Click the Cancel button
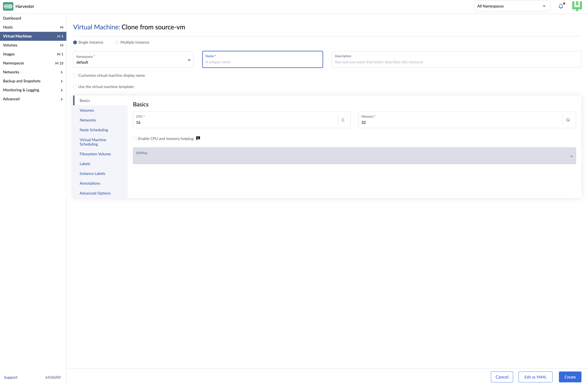 (502, 377)
